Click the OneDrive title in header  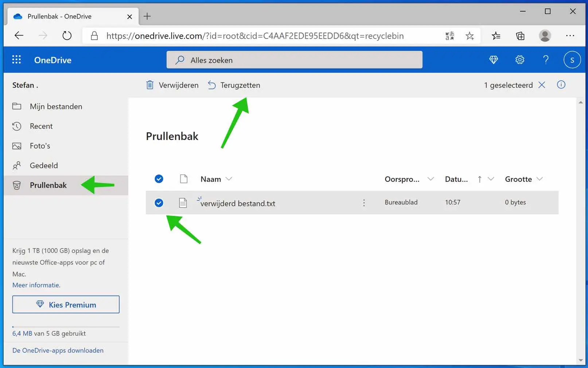coord(53,60)
